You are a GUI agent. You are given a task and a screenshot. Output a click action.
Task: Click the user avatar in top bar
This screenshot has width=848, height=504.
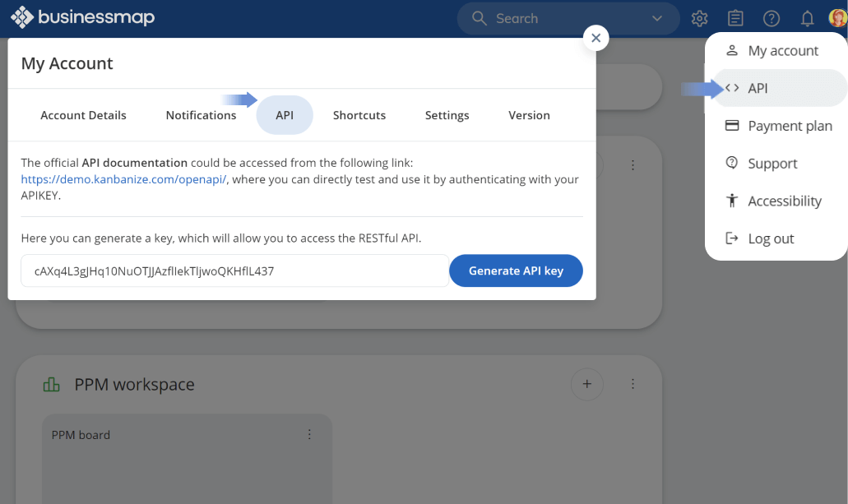(x=836, y=18)
